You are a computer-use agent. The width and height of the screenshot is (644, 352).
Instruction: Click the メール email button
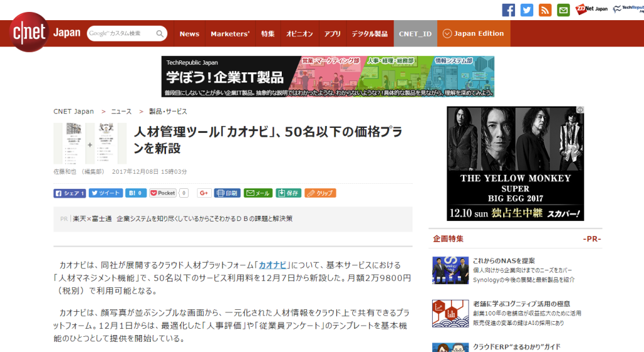click(x=258, y=193)
